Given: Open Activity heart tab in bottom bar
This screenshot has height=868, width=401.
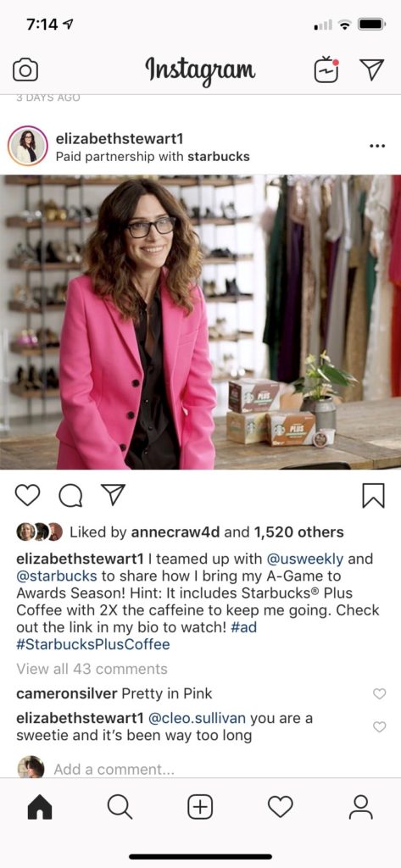Looking at the screenshot, I should click(281, 807).
